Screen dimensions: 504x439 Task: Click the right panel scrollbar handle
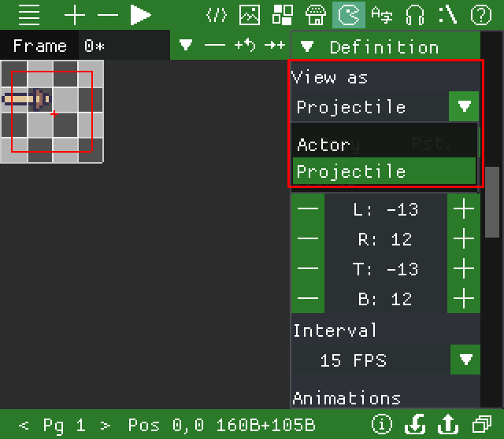[491, 202]
